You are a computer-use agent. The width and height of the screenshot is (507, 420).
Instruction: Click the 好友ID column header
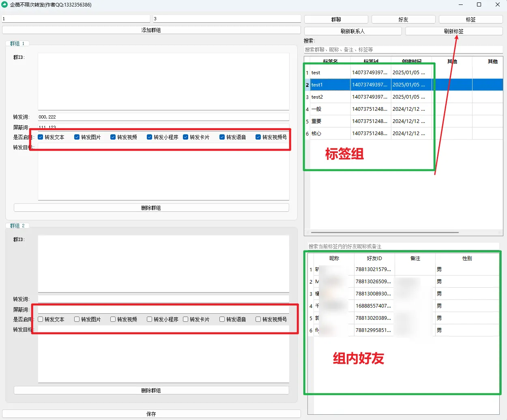point(374,258)
